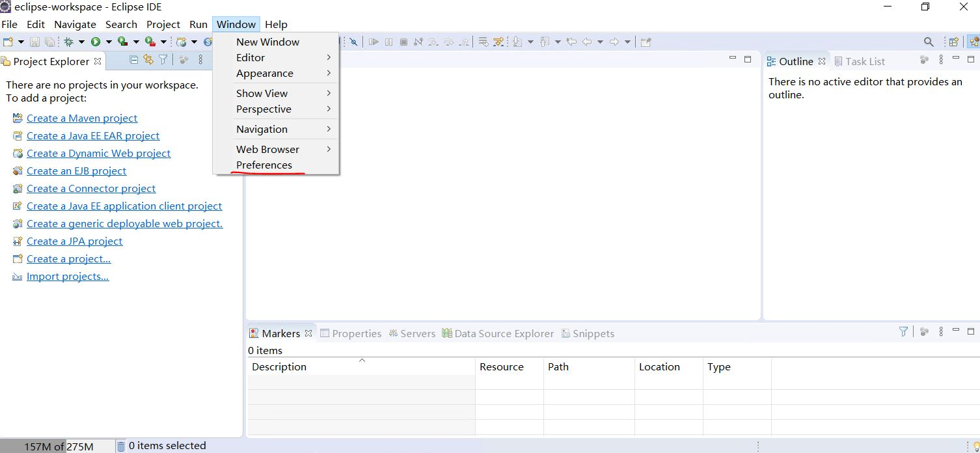Click Create an EJB project link

77,171
